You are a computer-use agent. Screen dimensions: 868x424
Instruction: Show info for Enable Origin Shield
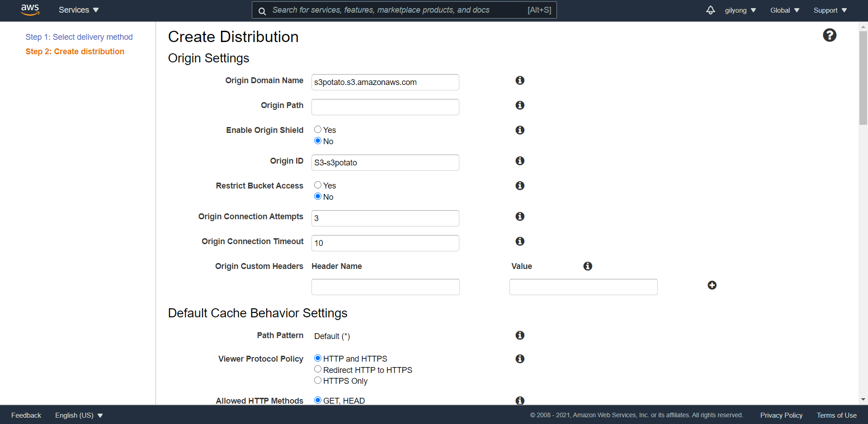click(520, 130)
